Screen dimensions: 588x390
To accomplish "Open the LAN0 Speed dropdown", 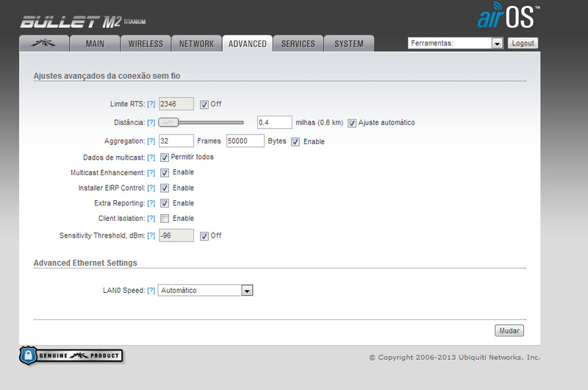I will point(206,290).
